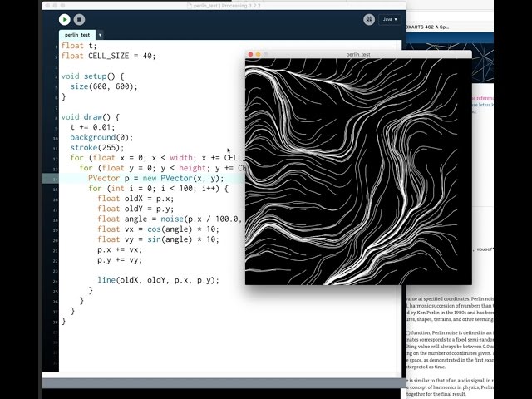
Task: Click the 'line(oldX, oldY, p.x, p.y);' line
Action: tap(158, 280)
